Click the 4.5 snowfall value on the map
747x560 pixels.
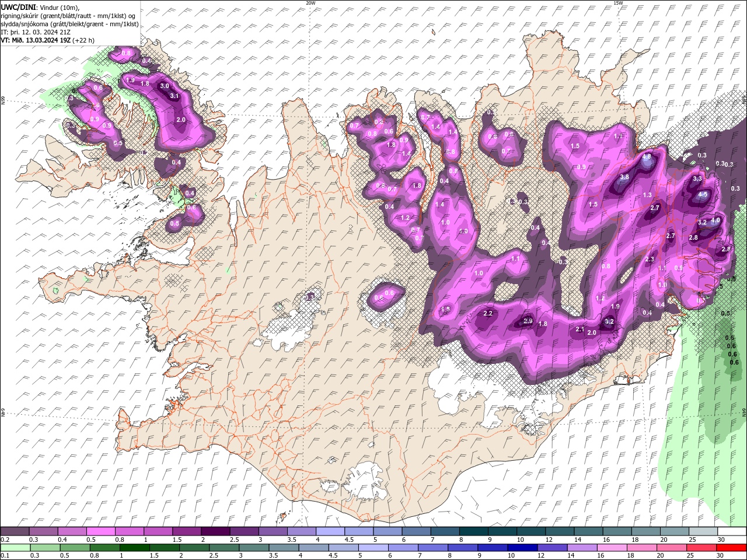click(703, 194)
